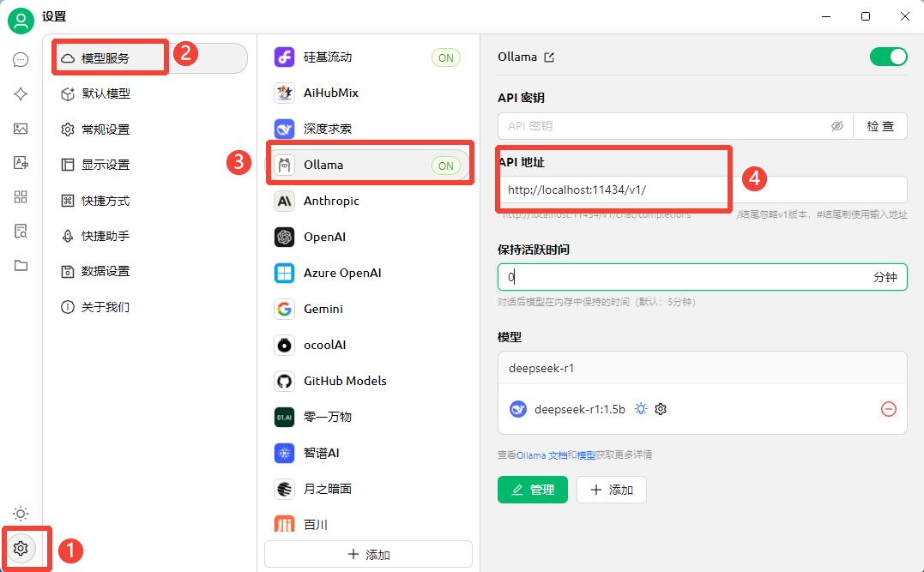Click the ON badge of Ollama
Viewport: 924px width, 572px height.
click(446, 166)
